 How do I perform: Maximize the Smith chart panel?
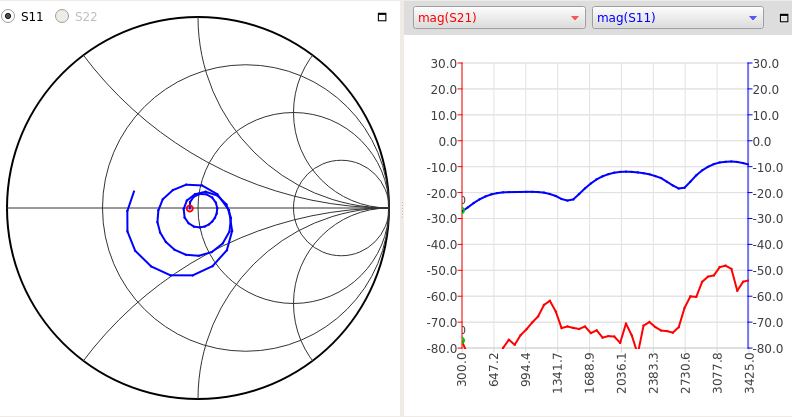[x=382, y=17]
